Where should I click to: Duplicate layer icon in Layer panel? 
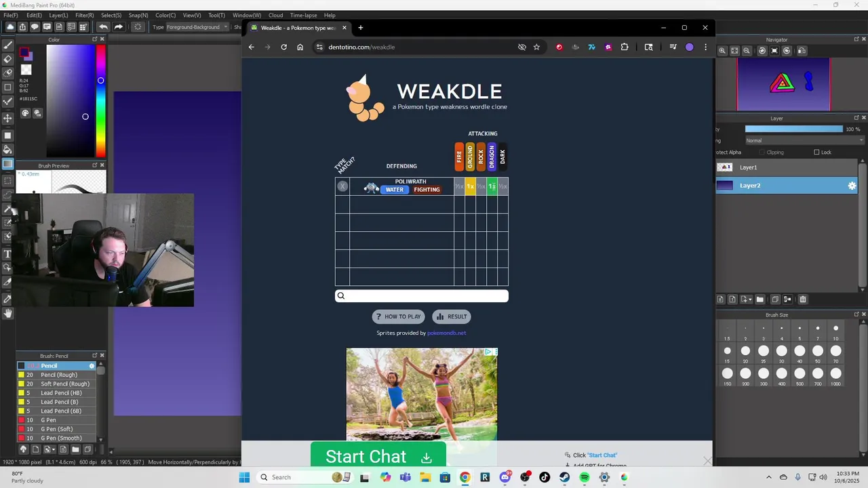tap(775, 300)
